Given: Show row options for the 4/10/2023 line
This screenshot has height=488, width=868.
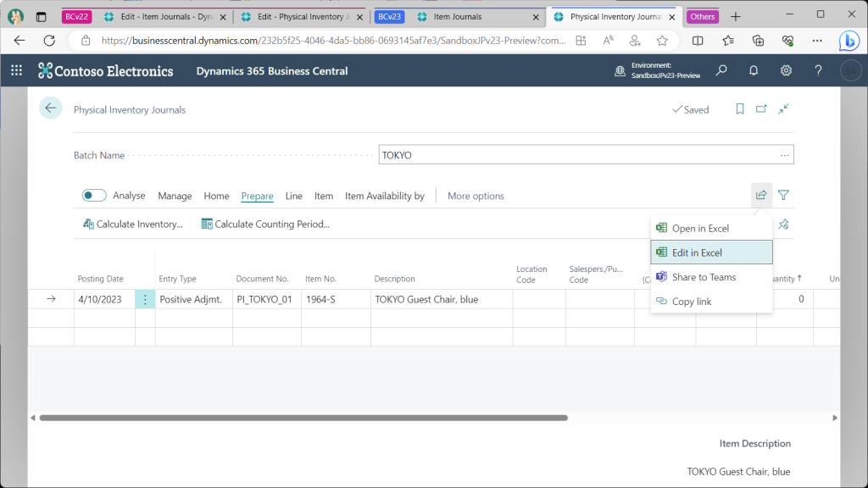Looking at the screenshot, I should pos(145,299).
